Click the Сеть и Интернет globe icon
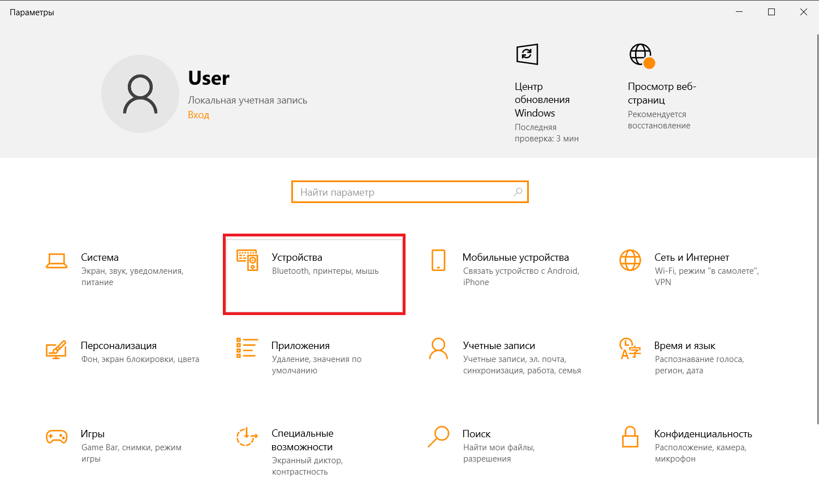 pyautogui.click(x=630, y=260)
